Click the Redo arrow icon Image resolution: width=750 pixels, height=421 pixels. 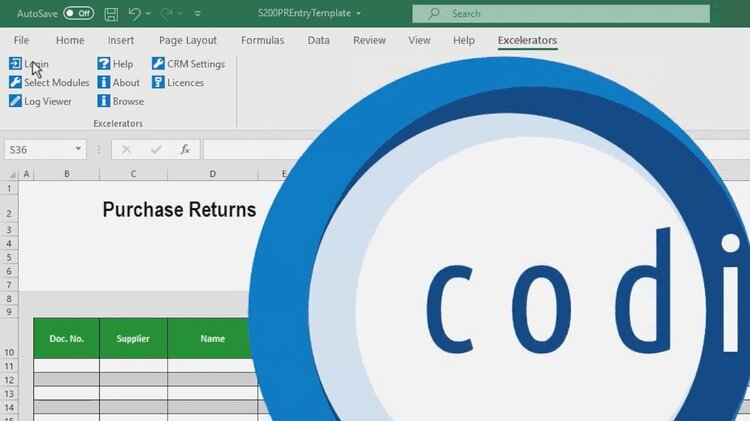[166, 13]
